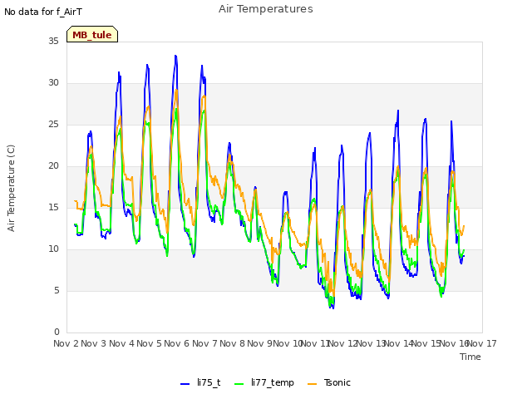Click the orange Tsonic legend swatch
This screenshot has width=532, height=399.
313,384
